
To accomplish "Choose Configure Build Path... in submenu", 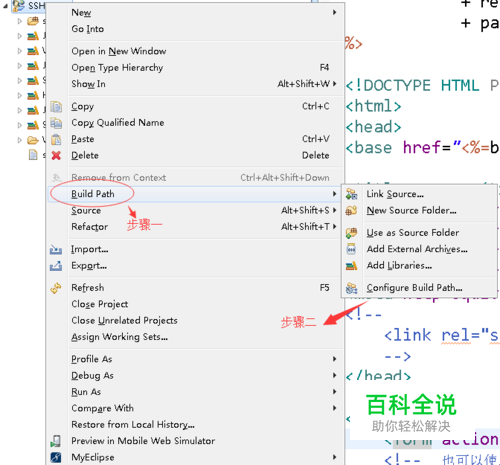I will pyautogui.click(x=419, y=288).
